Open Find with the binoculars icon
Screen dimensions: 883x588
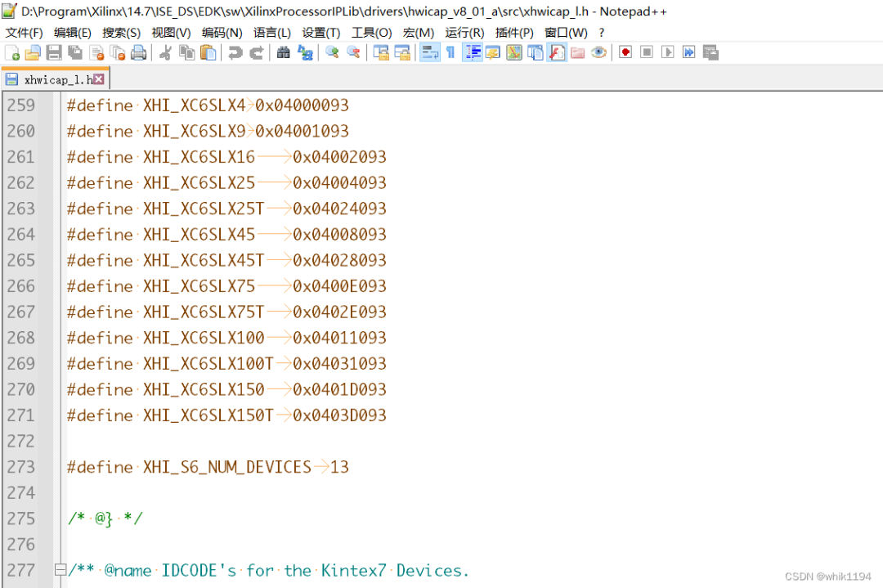(x=283, y=53)
